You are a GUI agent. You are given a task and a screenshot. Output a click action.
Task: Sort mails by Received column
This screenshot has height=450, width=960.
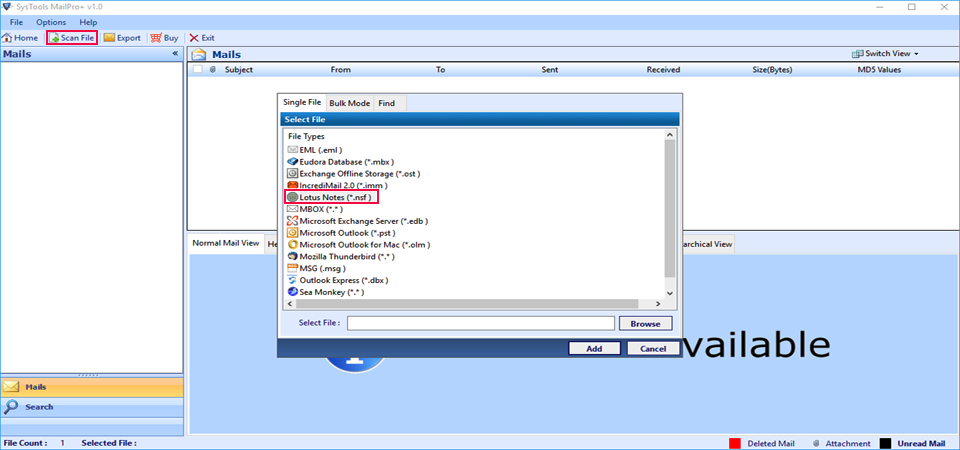663,70
